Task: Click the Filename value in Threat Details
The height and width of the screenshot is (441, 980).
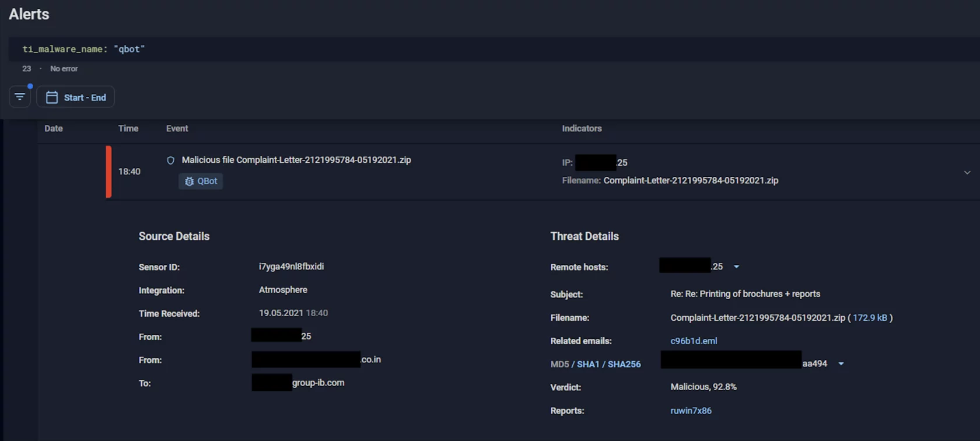Action: 758,318
